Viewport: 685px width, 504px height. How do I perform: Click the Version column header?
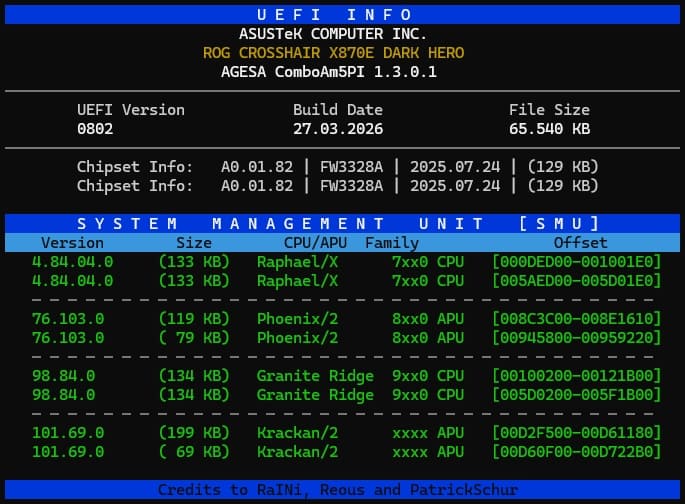click(x=72, y=242)
